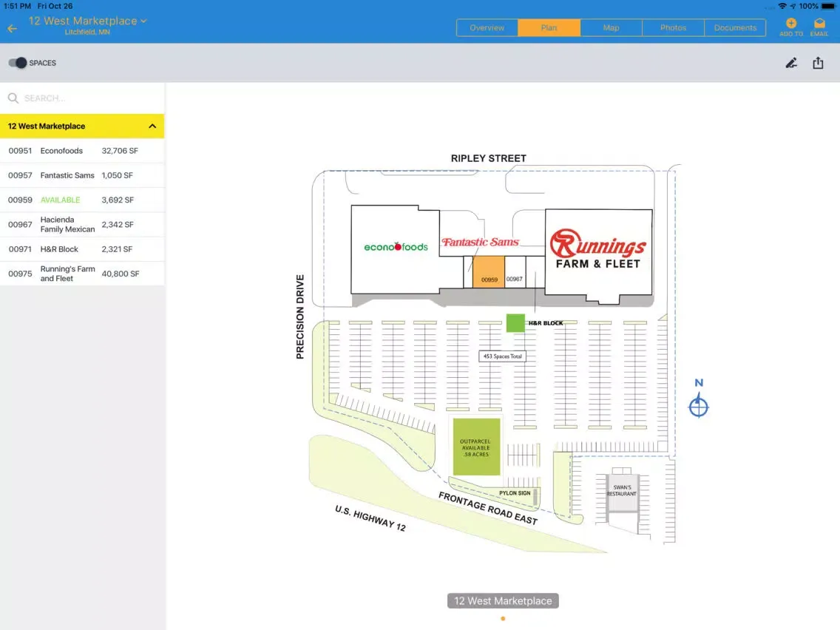This screenshot has width=840, height=630.
Task: Open the Map tab
Action: pos(612,28)
